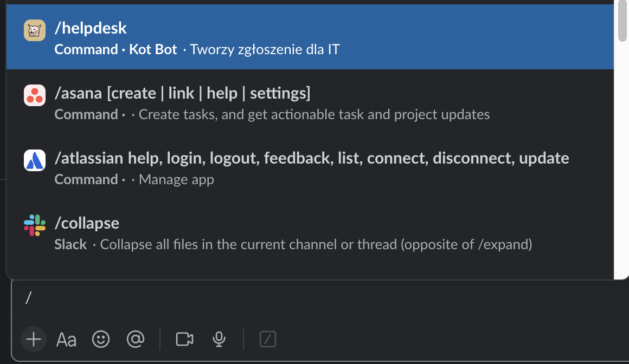Screen dimensions: 629x364
Task: Click the Asana three-dot logo icon
Action: (35, 95)
